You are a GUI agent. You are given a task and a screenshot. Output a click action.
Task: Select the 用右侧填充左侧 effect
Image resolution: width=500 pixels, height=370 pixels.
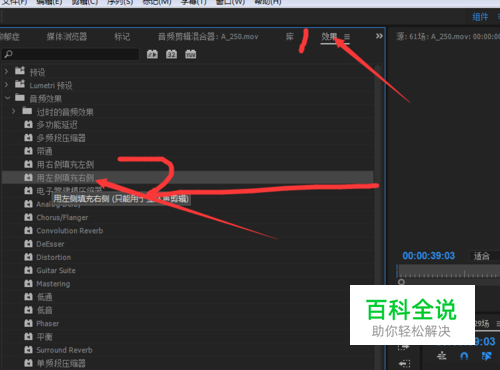(187, 164)
